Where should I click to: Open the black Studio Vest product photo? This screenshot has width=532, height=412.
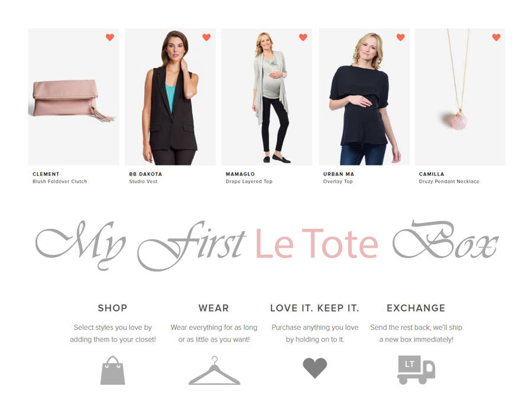pyautogui.click(x=170, y=97)
